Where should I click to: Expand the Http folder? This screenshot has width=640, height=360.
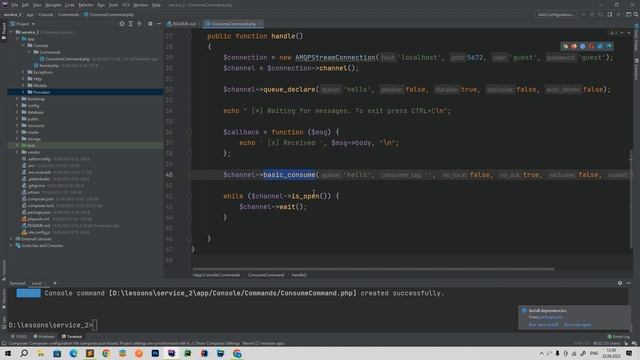[x=23, y=79]
